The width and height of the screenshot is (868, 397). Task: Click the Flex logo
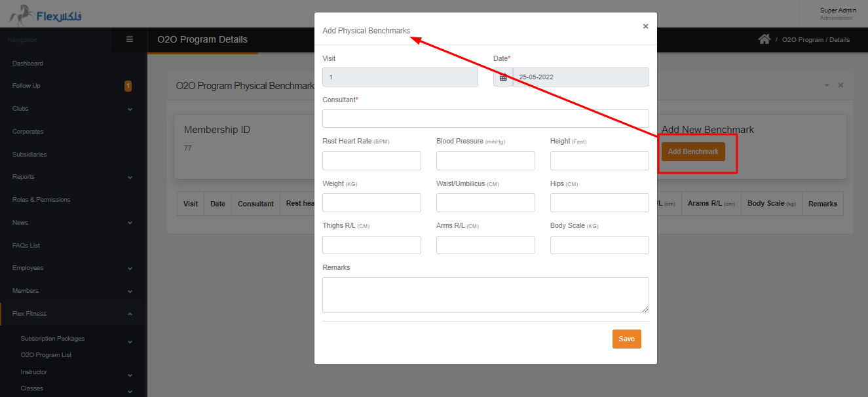coord(46,14)
